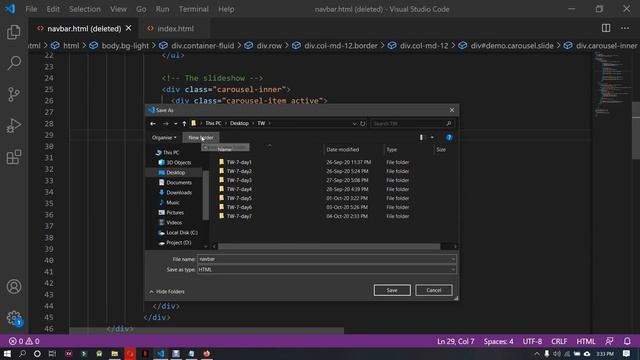The height and width of the screenshot is (360, 640).
Task: Refresh the TW folder listing
Action: [362, 123]
